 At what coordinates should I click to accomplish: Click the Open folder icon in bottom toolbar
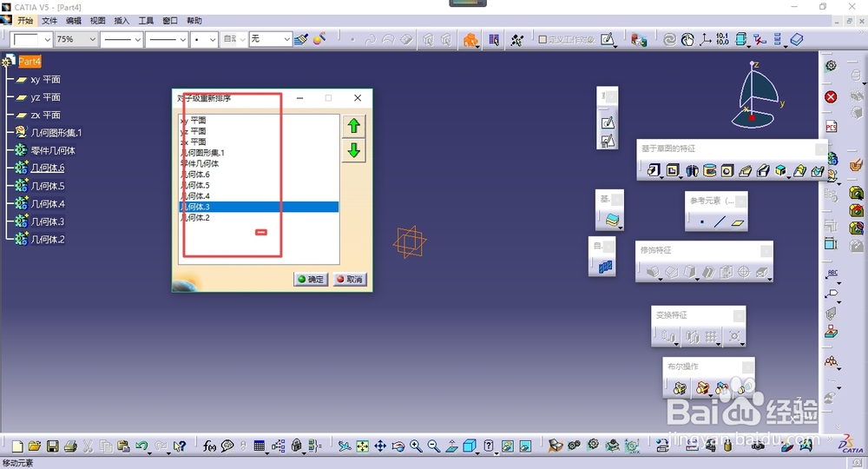[x=35, y=446]
